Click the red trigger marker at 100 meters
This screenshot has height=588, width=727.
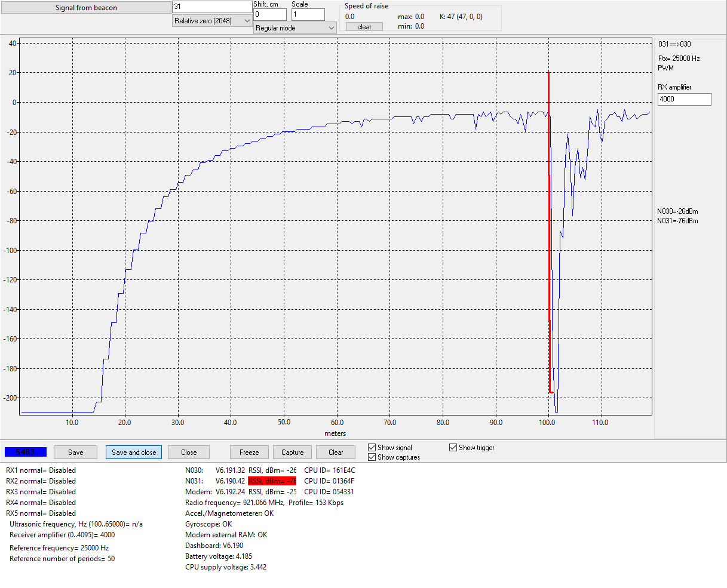(x=549, y=232)
